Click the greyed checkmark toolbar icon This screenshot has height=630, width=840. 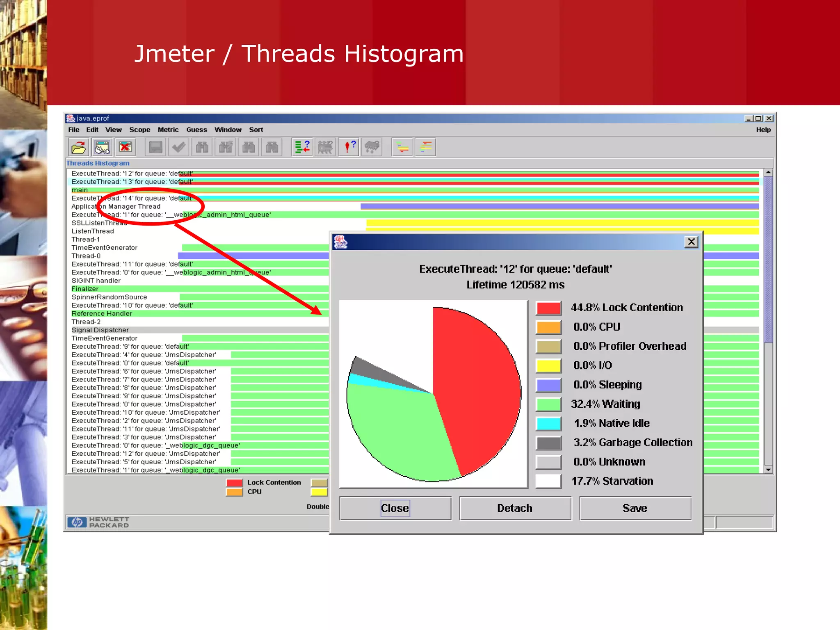(x=179, y=147)
